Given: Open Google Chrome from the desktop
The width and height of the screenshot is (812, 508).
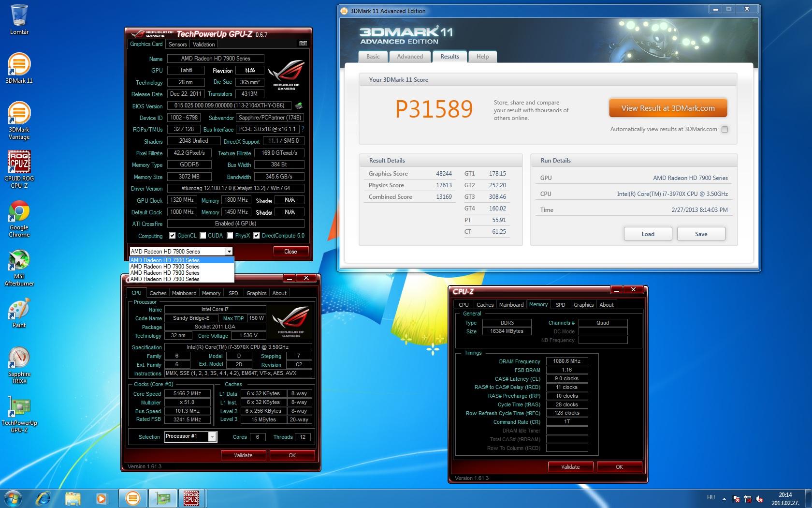Looking at the screenshot, I should point(19,219).
